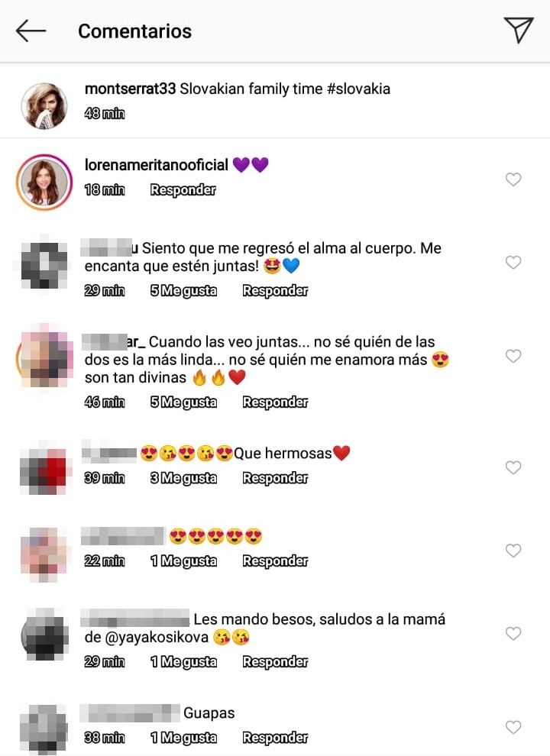Open montserrat33's profile picture
The height and width of the screenshot is (756, 550).
coord(44,106)
